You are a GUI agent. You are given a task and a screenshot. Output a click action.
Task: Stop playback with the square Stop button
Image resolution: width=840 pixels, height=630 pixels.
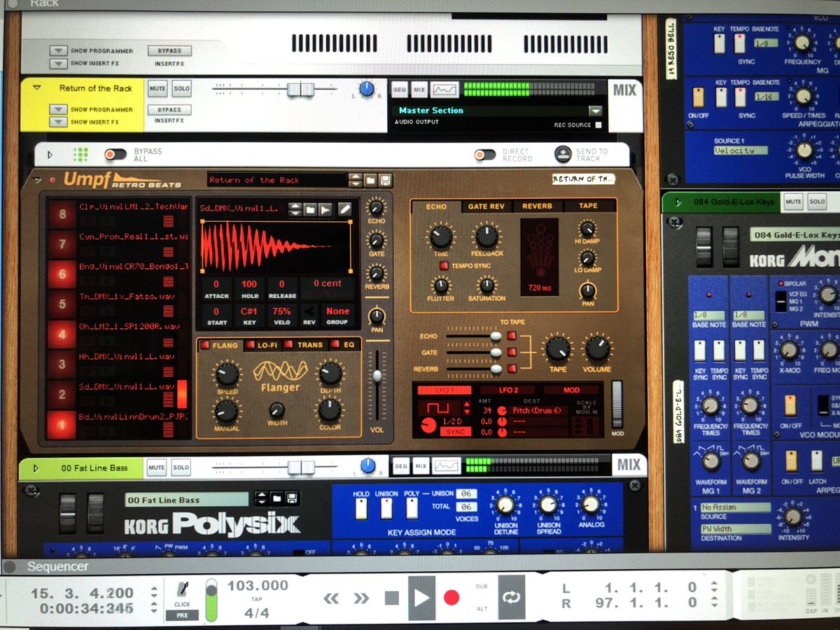point(391,598)
